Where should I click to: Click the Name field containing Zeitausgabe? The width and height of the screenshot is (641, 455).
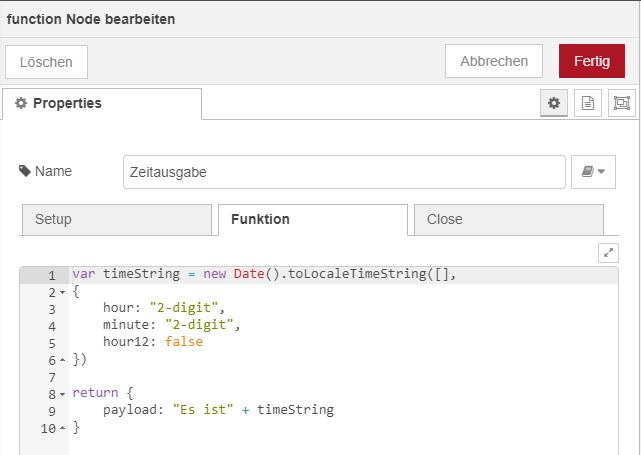[x=344, y=172]
